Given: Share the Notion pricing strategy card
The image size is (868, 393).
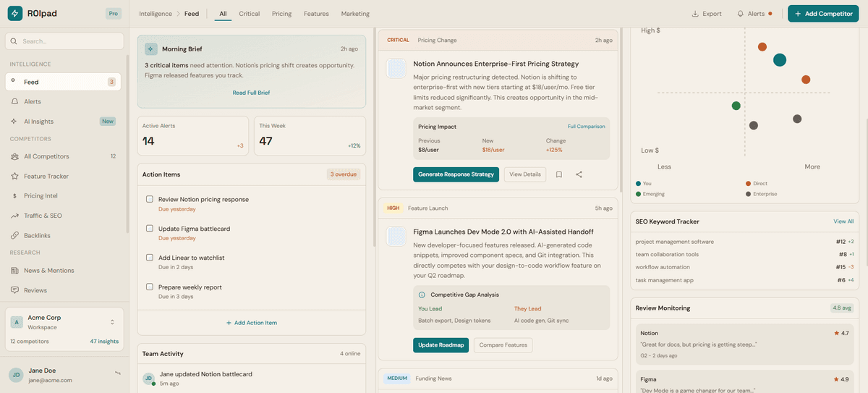Looking at the screenshot, I should pyautogui.click(x=579, y=174).
